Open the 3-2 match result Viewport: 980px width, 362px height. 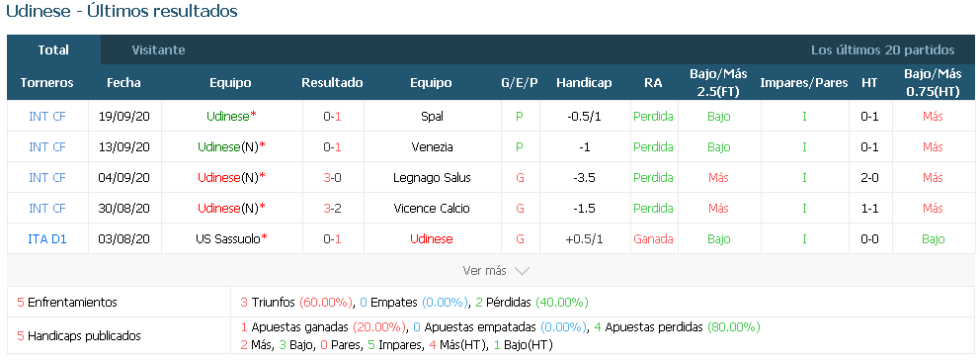point(332,208)
